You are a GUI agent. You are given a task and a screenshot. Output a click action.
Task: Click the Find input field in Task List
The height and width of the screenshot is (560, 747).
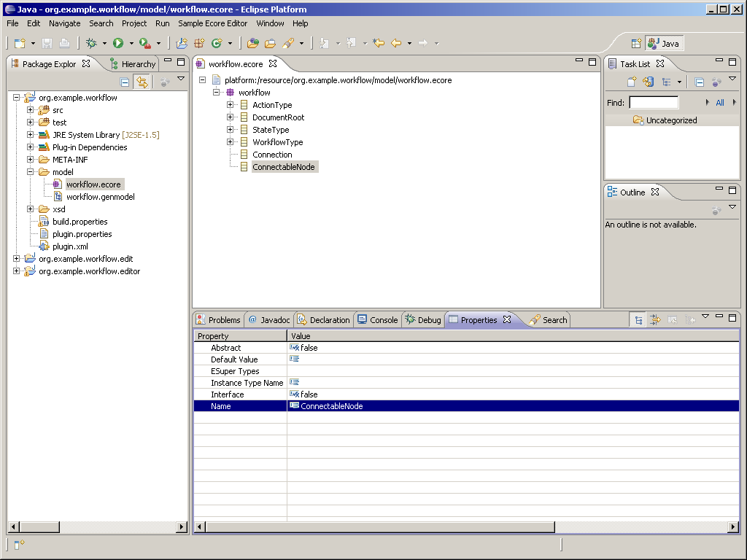click(x=654, y=103)
